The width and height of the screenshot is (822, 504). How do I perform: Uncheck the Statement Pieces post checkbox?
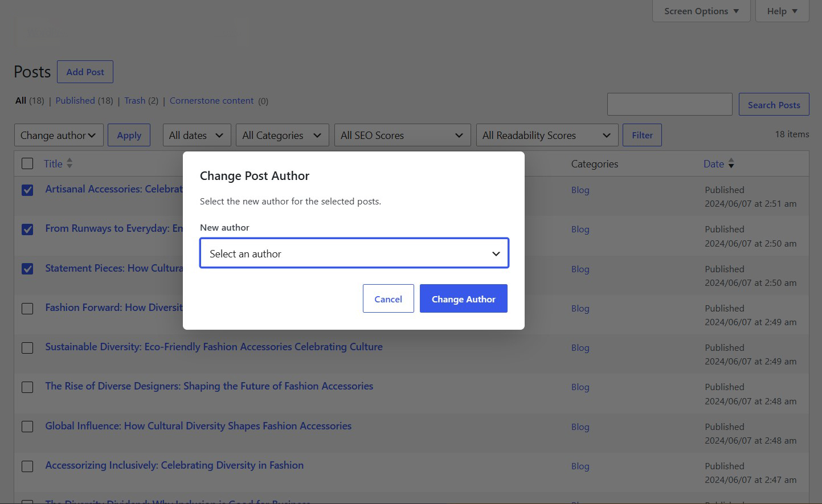[27, 269]
